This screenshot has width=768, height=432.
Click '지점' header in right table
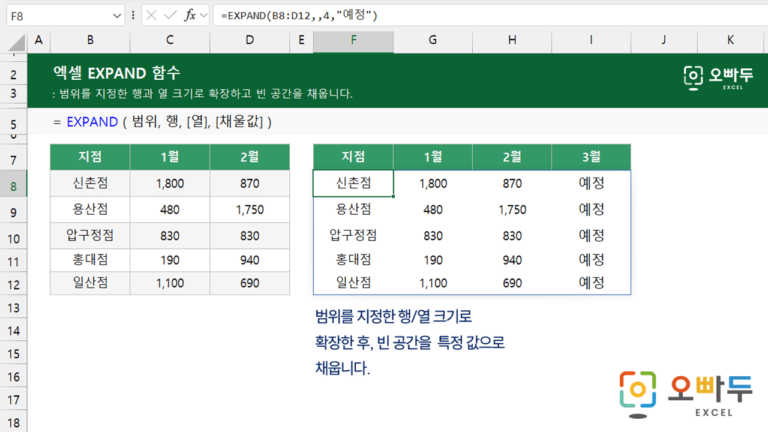coord(353,157)
